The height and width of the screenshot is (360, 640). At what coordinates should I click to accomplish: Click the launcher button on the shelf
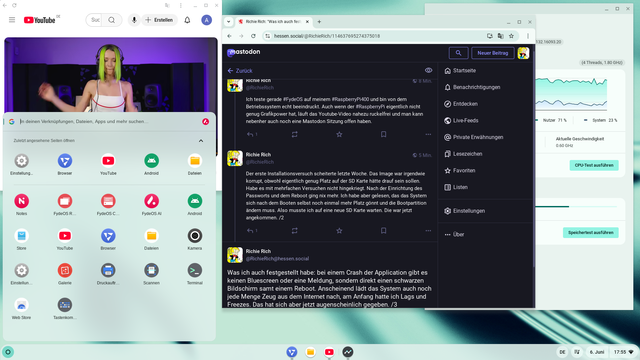(8, 352)
